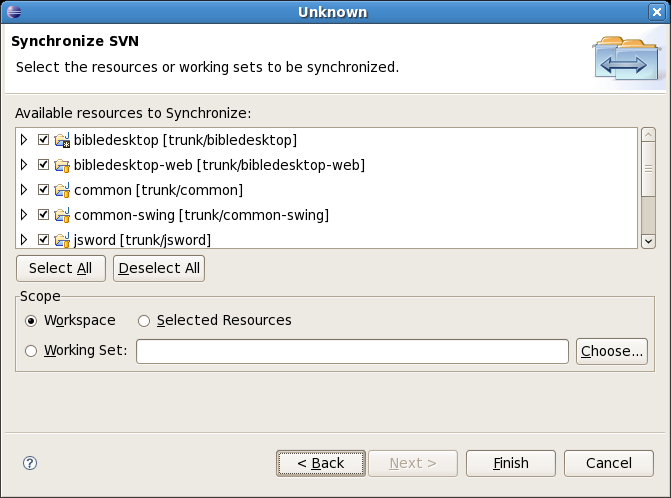Click the bibledesktop-web project folder icon
The height and width of the screenshot is (498, 671).
(x=62, y=165)
